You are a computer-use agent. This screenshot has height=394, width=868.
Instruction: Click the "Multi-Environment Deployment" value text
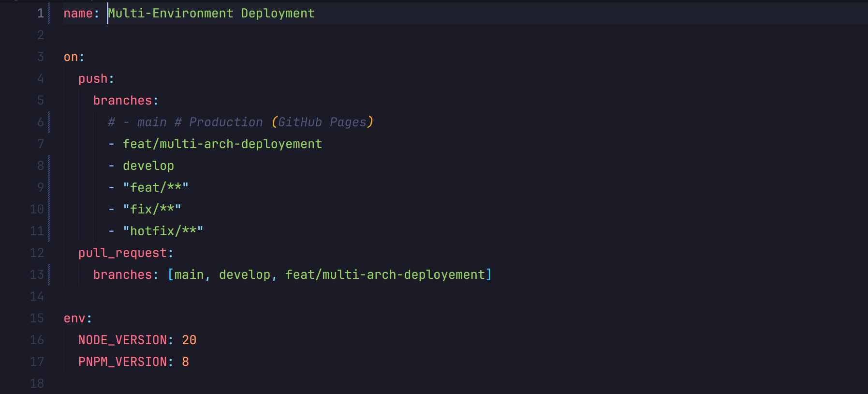click(211, 14)
